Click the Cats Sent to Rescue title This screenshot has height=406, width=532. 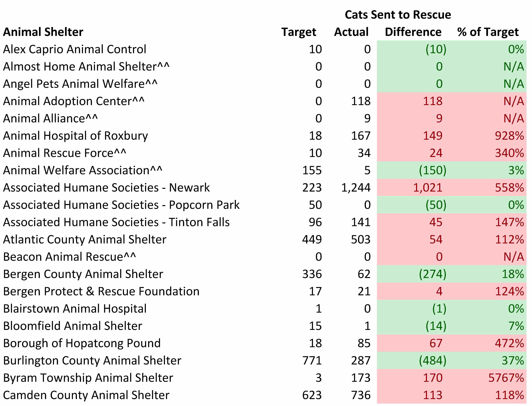pyautogui.click(x=398, y=15)
